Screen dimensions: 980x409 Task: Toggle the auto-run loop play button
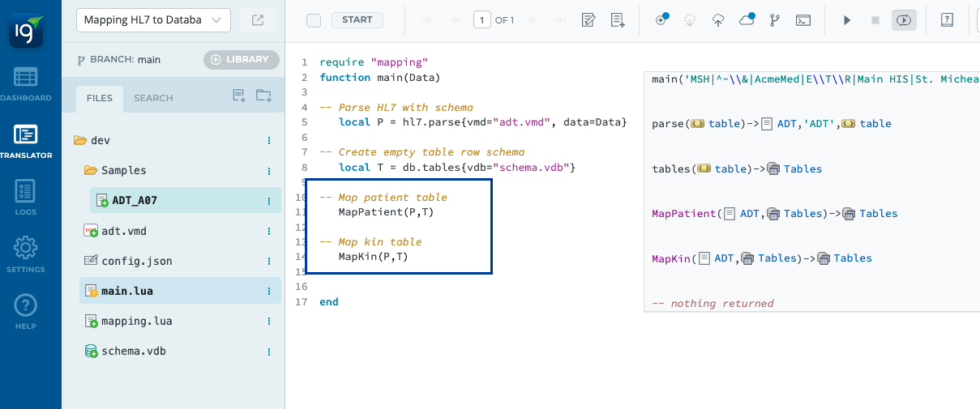click(904, 20)
